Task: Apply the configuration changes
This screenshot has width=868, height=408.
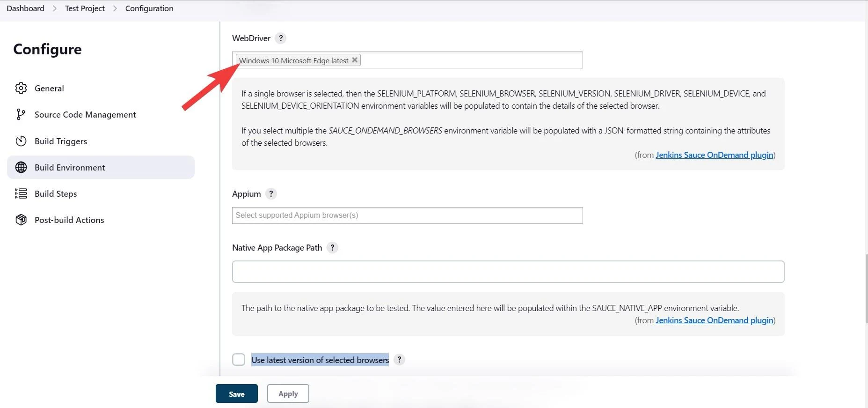Action: tap(288, 393)
